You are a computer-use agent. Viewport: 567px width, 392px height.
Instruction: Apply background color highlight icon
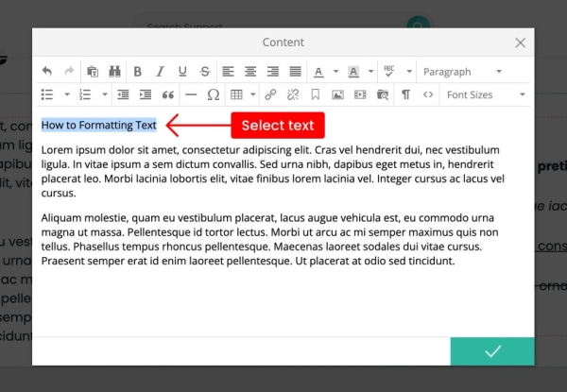pos(353,72)
